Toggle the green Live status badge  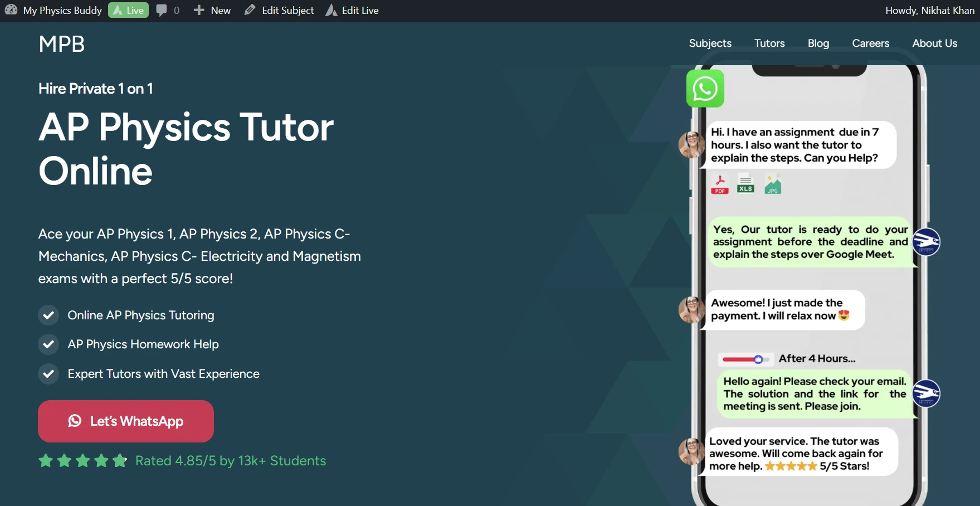[x=128, y=10]
